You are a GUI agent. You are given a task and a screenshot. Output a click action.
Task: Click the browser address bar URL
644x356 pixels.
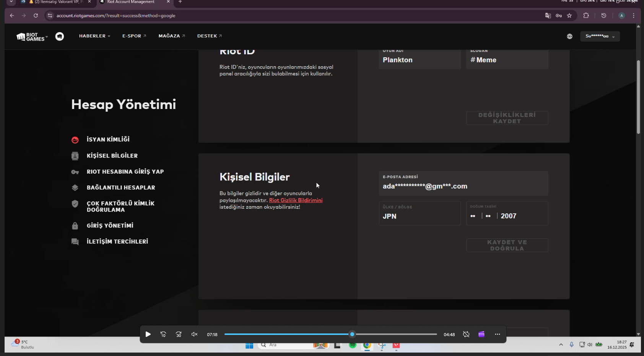116,16
